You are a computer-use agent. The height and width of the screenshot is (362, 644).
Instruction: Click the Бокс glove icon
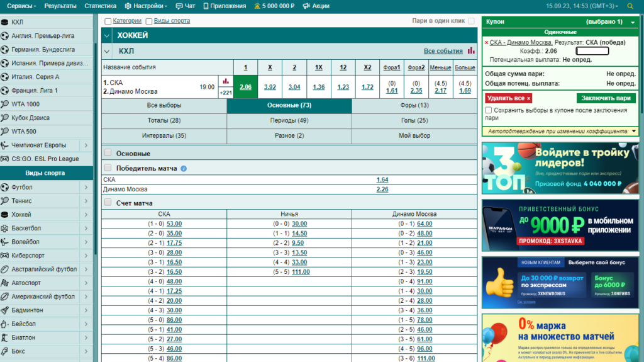click(5, 351)
